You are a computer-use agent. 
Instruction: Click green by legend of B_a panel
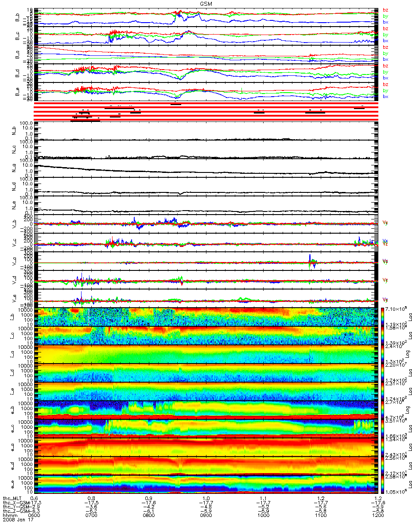coord(385,53)
